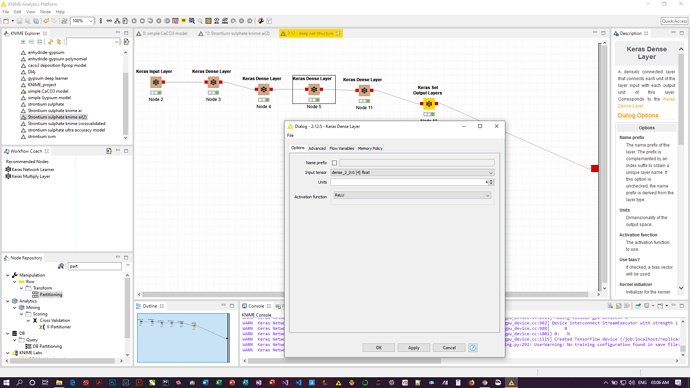Viewport: 690px width, 388px height.
Task: Click the KNIME icon in the taskbar
Action: (x=511, y=383)
